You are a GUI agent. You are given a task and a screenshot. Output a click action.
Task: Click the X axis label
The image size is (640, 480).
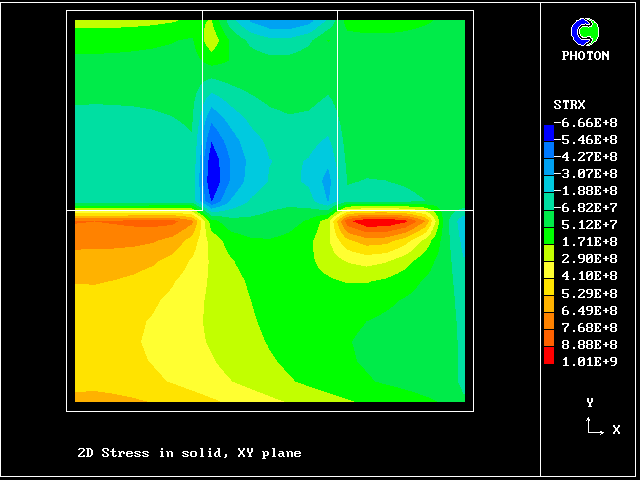pos(616,430)
